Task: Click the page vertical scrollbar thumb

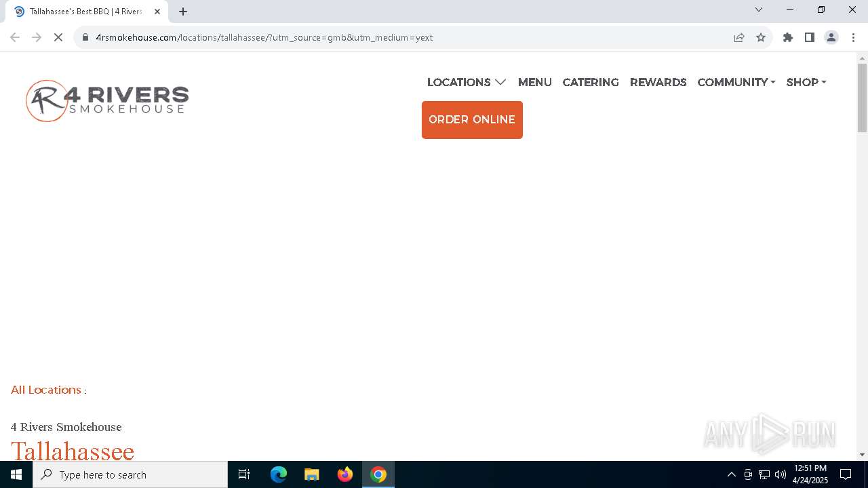Action: (862, 98)
